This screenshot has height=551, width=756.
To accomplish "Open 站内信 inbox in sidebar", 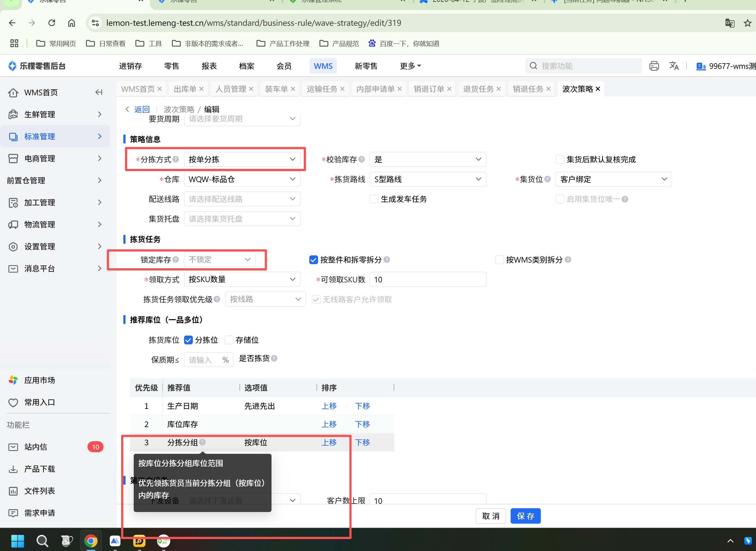I will tap(36, 447).
